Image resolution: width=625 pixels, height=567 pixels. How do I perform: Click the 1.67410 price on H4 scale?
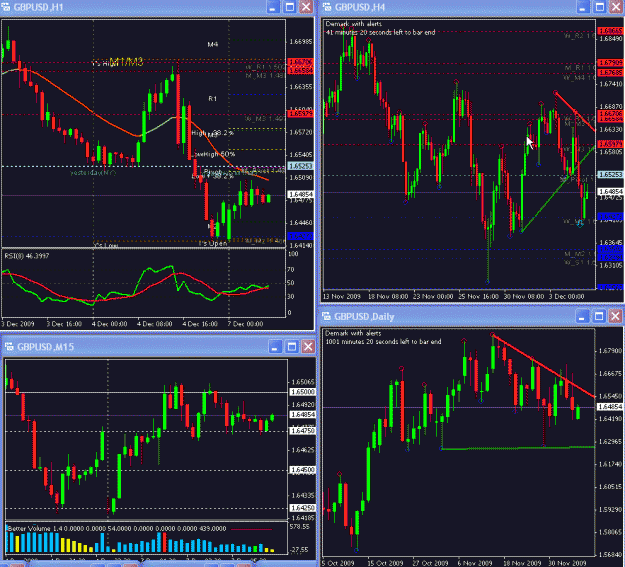pyautogui.click(x=611, y=84)
